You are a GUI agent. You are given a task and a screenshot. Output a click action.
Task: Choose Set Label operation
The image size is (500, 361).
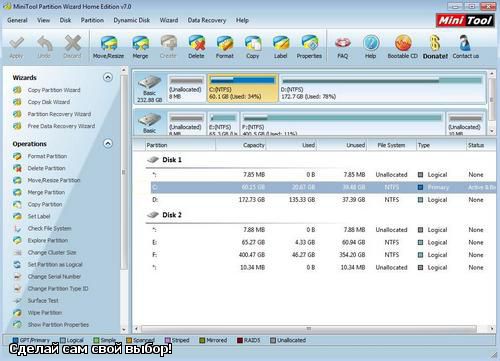tap(39, 216)
